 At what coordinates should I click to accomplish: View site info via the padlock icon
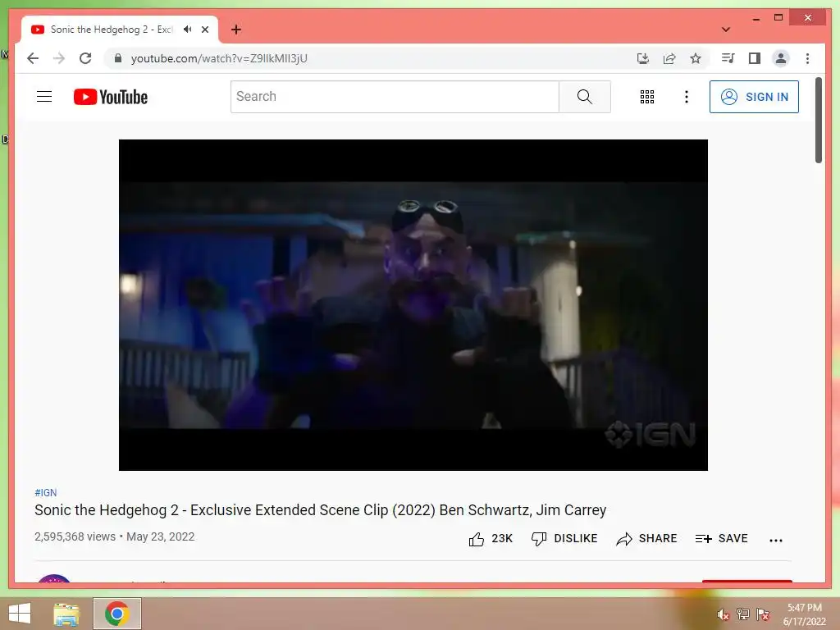(x=118, y=58)
